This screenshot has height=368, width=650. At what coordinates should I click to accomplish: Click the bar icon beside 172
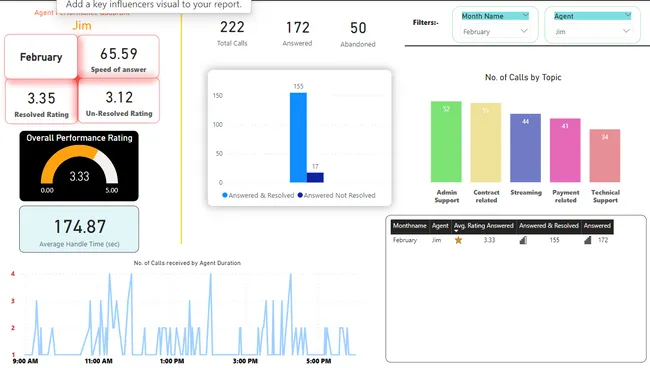click(587, 240)
